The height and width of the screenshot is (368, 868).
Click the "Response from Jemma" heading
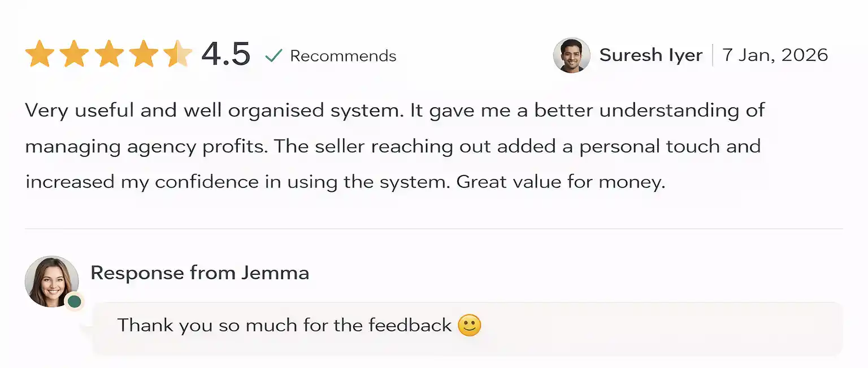(199, 273)
